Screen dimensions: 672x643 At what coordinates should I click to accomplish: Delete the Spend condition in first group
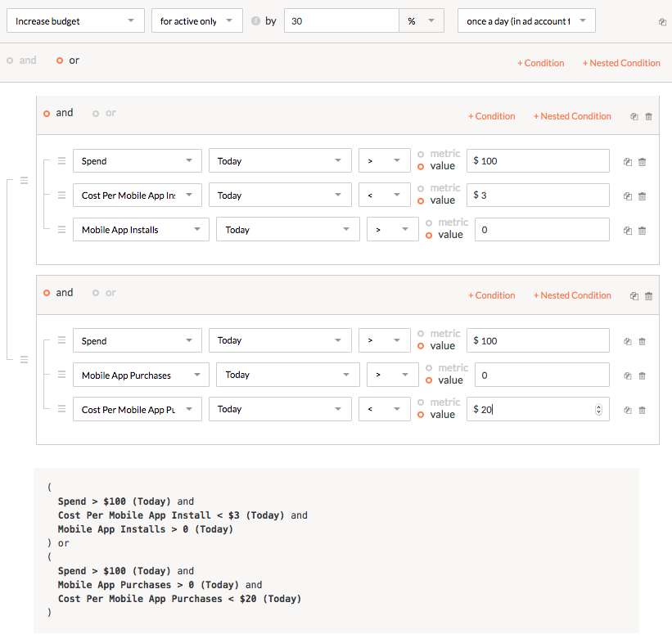pyautogui.click(x=642, y=162)
